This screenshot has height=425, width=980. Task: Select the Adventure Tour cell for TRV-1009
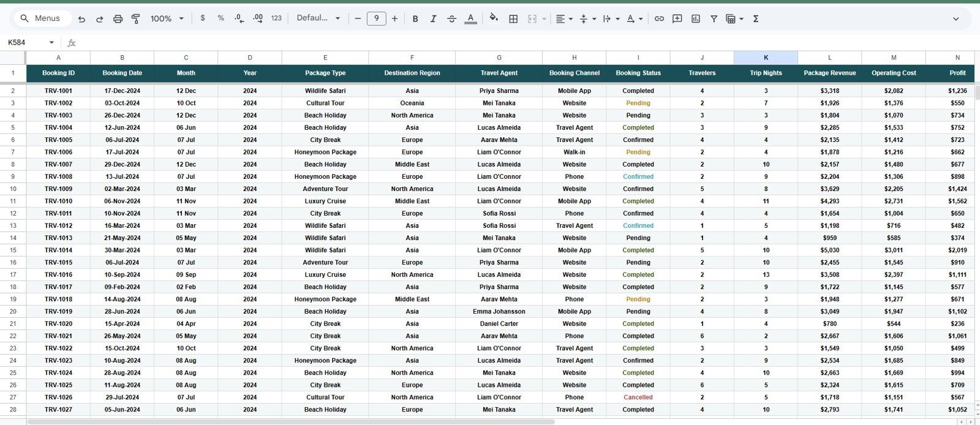(x=325, y=189)
